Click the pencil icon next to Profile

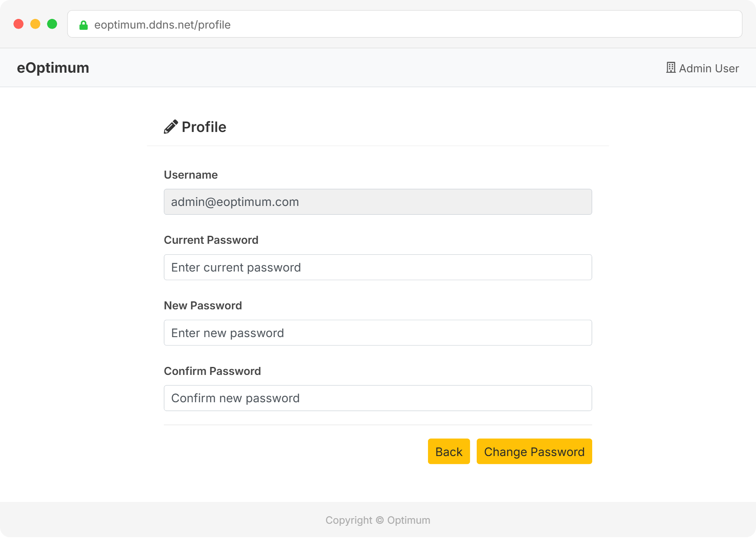click(x=171, y=127)
